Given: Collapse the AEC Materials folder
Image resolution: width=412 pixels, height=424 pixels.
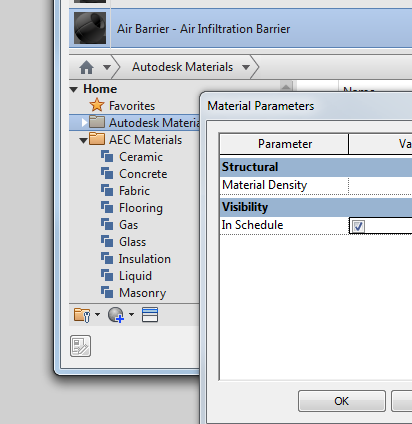Looking at the screenshot, I should tap(83, 141).
